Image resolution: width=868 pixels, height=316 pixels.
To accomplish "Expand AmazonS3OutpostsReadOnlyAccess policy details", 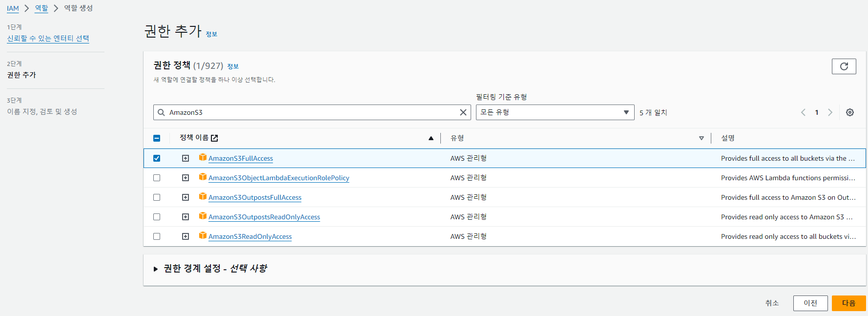I will pos(186,217).
